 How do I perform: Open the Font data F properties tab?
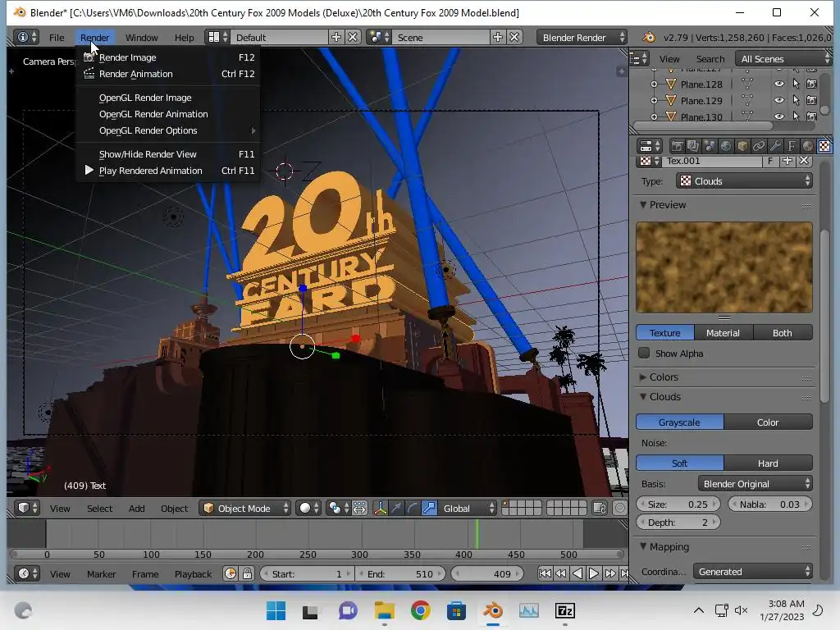coord(792,146)
